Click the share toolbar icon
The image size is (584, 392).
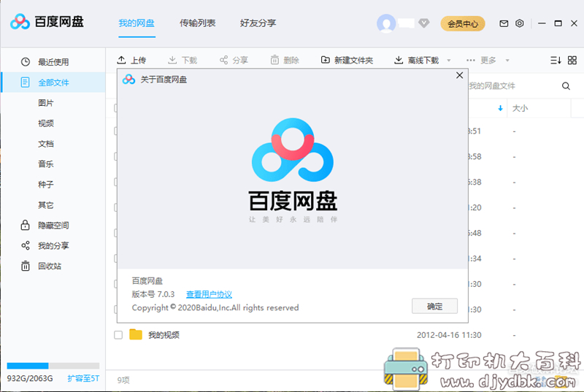[223, 60]
